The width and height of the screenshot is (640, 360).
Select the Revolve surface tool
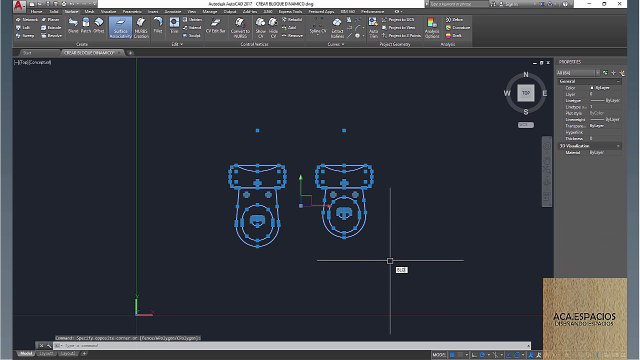(52, 36)
